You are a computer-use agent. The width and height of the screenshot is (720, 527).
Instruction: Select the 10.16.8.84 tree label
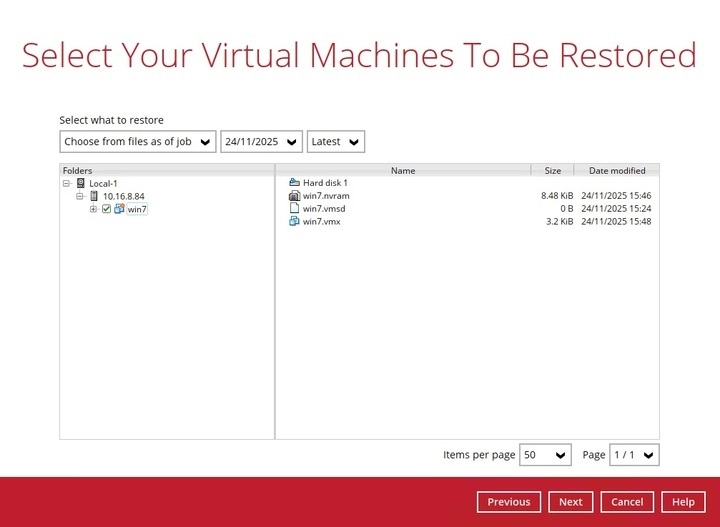click(124, 196)
